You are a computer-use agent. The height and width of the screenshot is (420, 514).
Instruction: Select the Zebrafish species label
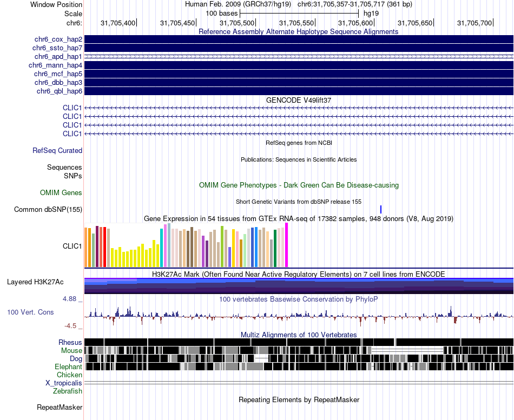tap(68, 391)
